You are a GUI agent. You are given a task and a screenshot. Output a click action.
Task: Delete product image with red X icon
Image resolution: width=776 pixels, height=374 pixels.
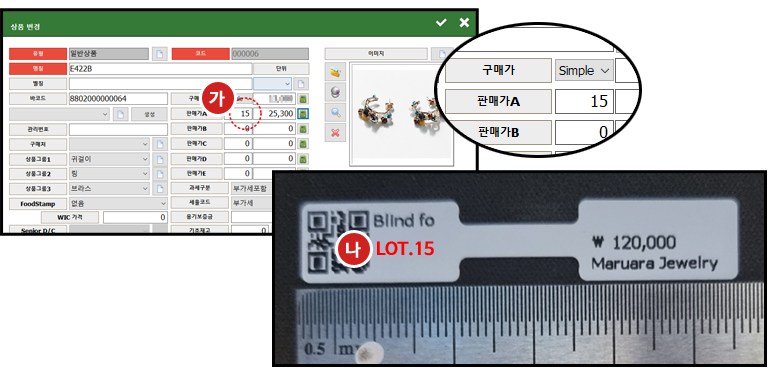click(x=336, y=133)
